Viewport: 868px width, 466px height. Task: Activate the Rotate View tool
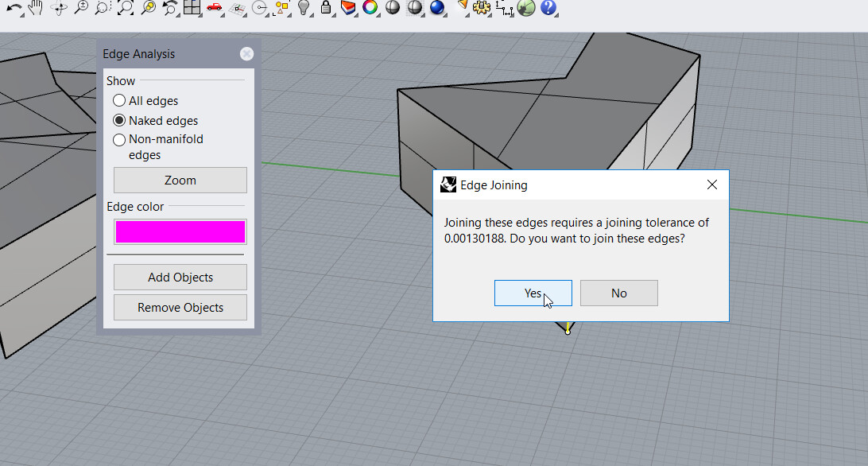58,8
